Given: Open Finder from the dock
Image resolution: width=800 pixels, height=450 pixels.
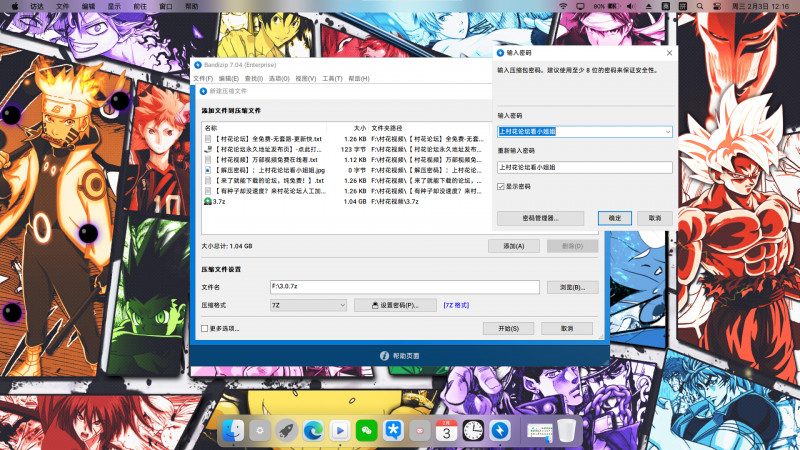Looking at the screenshot, I should tap(233, 430).
